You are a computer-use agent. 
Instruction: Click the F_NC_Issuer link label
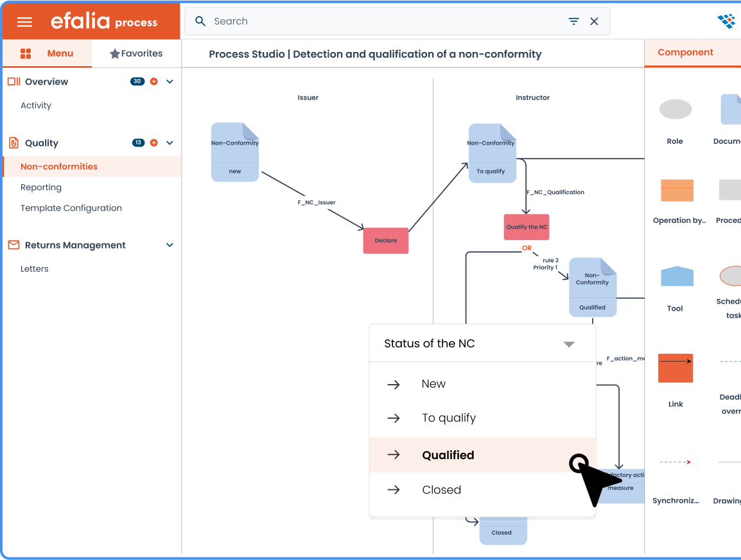coord(316,202)
